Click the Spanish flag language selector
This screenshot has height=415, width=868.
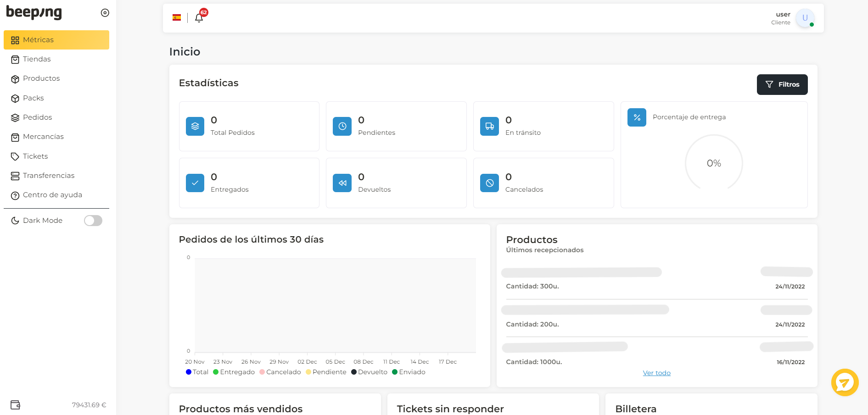tap(177, 18)
